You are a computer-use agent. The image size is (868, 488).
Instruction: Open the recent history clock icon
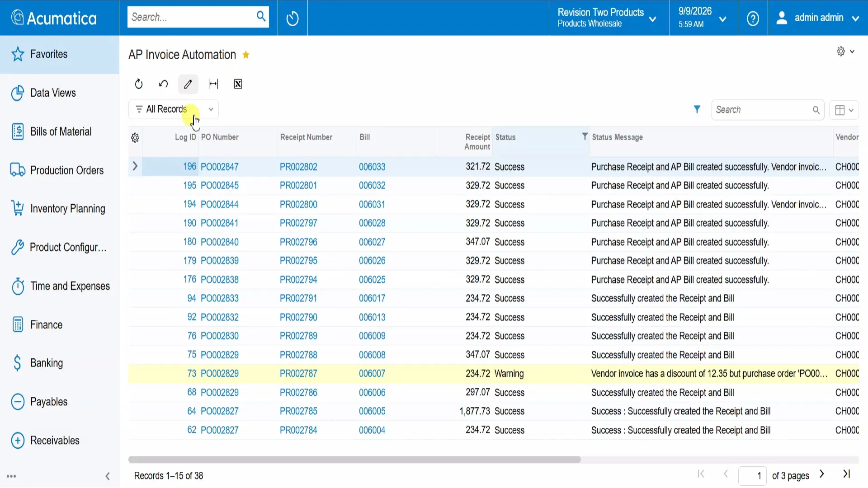(x=292, y=18)
